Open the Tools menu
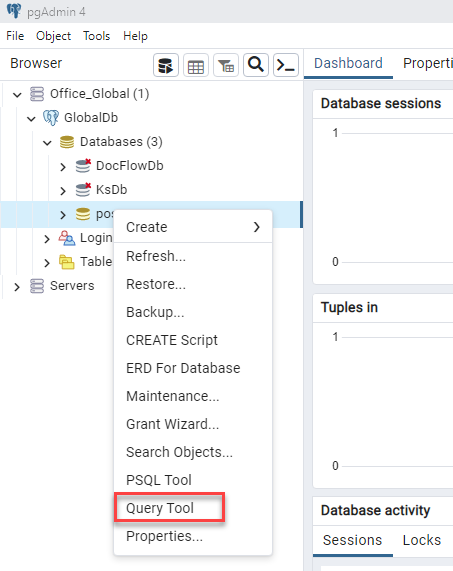The image size is (453, 571). pyautogui.click(x=96, y=36)
